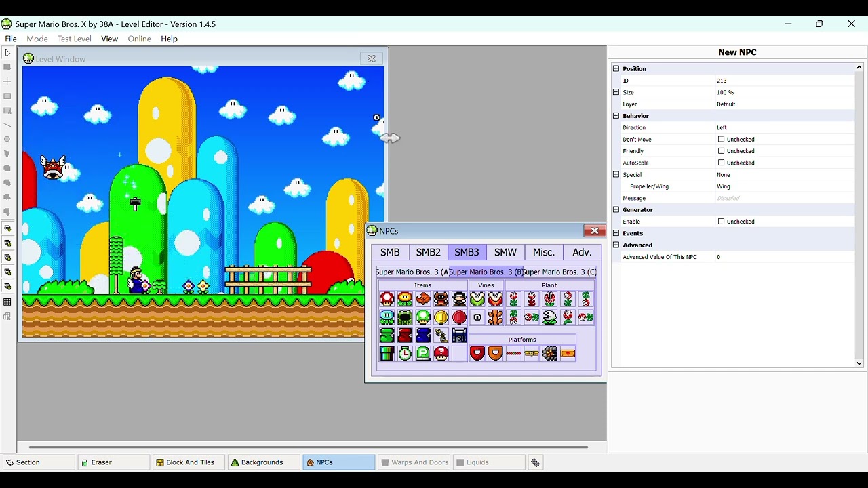Open the gear settings button in bottom bar
The image size is (868, 488).
tap(535, 462)
